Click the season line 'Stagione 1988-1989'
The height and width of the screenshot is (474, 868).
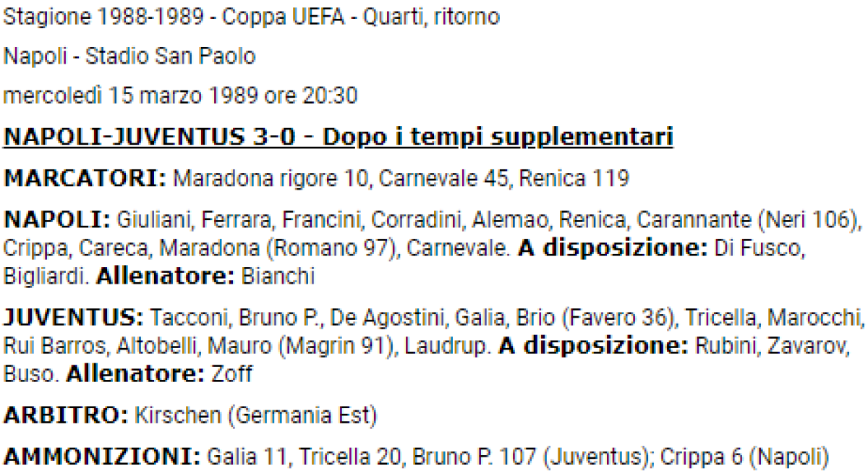pyautogui.click(x=103, y=17)
